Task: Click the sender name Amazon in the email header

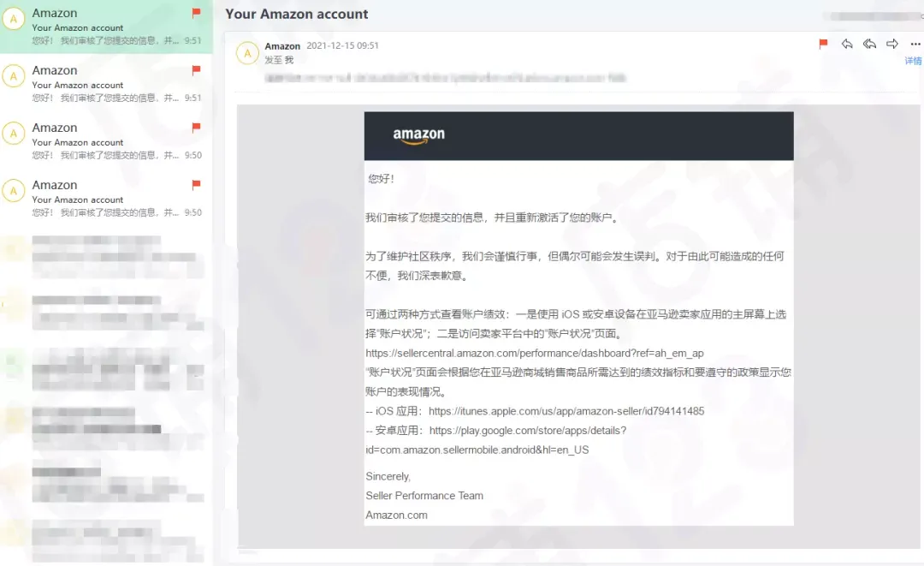Action: point(282,46)
